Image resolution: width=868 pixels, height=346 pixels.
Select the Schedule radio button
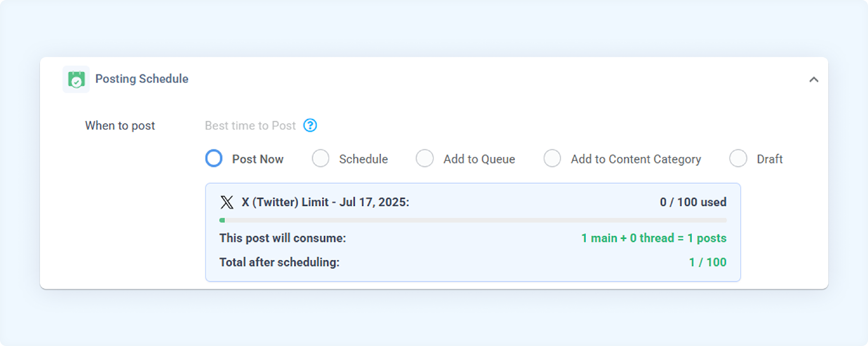(321, 158)
